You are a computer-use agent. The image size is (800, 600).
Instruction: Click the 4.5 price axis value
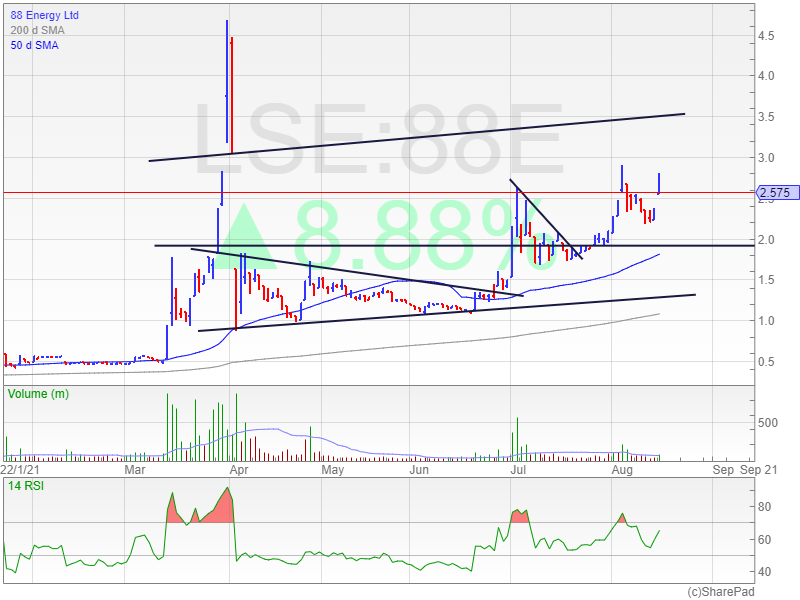[766, 36]
